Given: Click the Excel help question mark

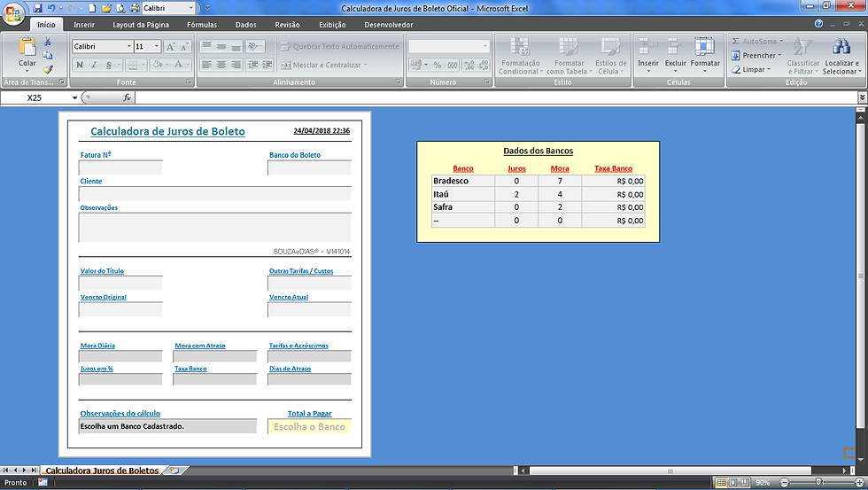Looking at the screenshot, I should (818, 24).
